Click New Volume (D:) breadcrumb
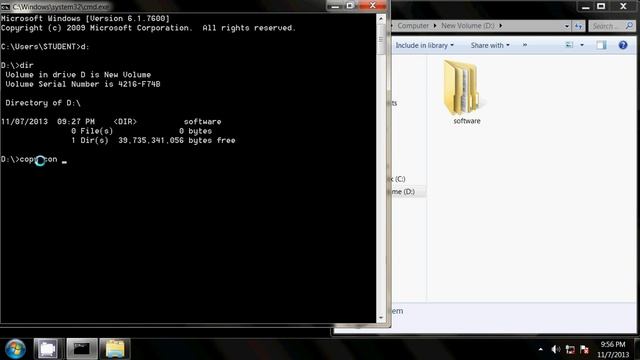The height and width of the screenshot is (360, 640). tap(467, 25)
